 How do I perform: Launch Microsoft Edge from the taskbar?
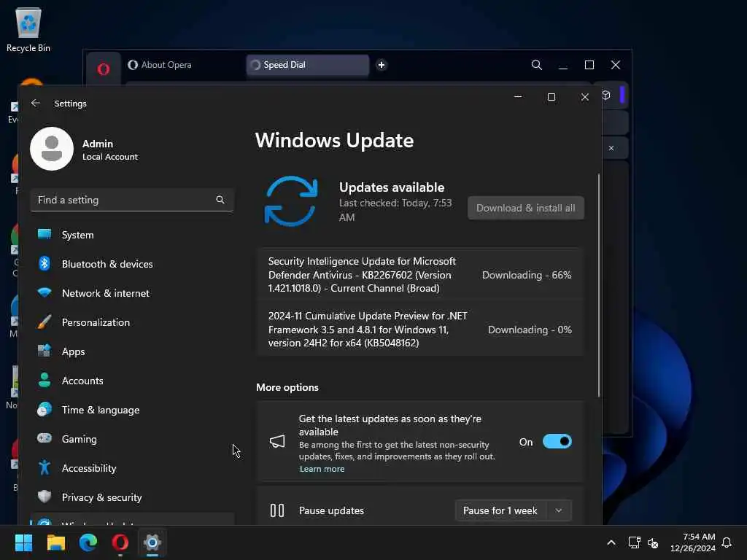point(88,542)
